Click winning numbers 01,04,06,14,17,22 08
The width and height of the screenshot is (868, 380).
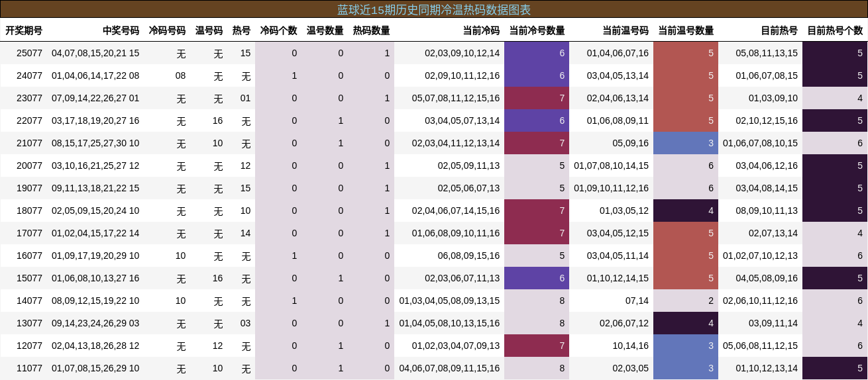click(95, 75)
